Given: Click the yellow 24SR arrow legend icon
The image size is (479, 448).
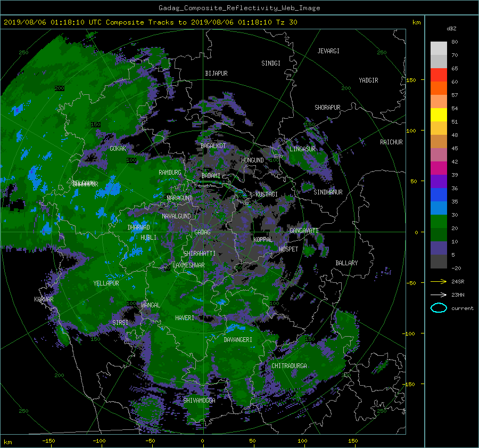Looking at the screenshot, I should (x=439, y=281).
